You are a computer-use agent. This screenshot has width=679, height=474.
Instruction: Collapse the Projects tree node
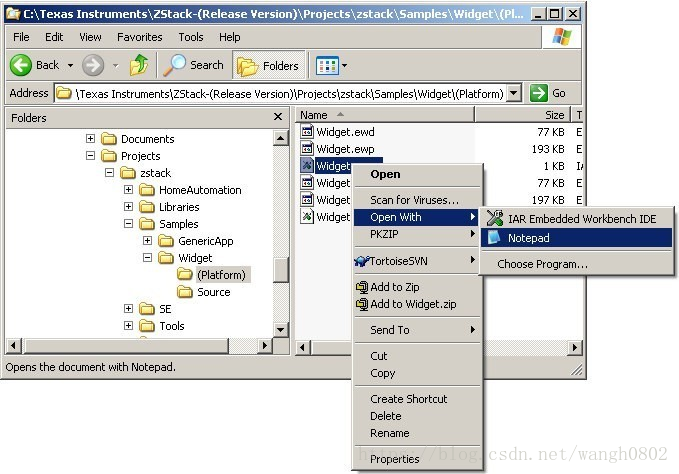tap(90, 155)
